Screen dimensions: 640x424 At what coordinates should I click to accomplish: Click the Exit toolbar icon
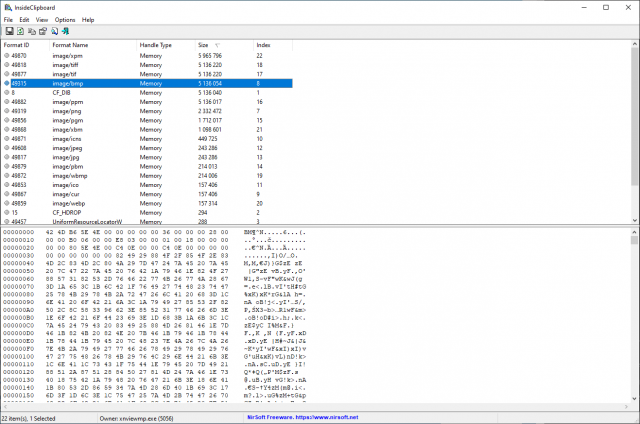65,31
